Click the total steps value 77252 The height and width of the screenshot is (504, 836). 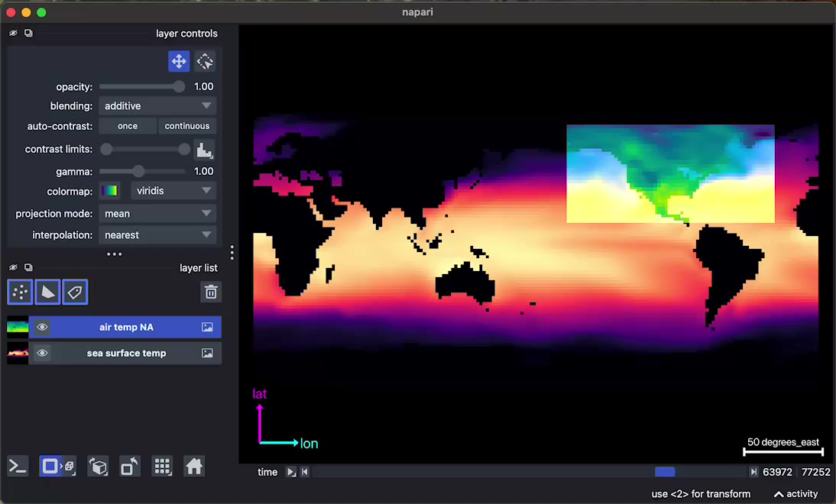(815, 472)
